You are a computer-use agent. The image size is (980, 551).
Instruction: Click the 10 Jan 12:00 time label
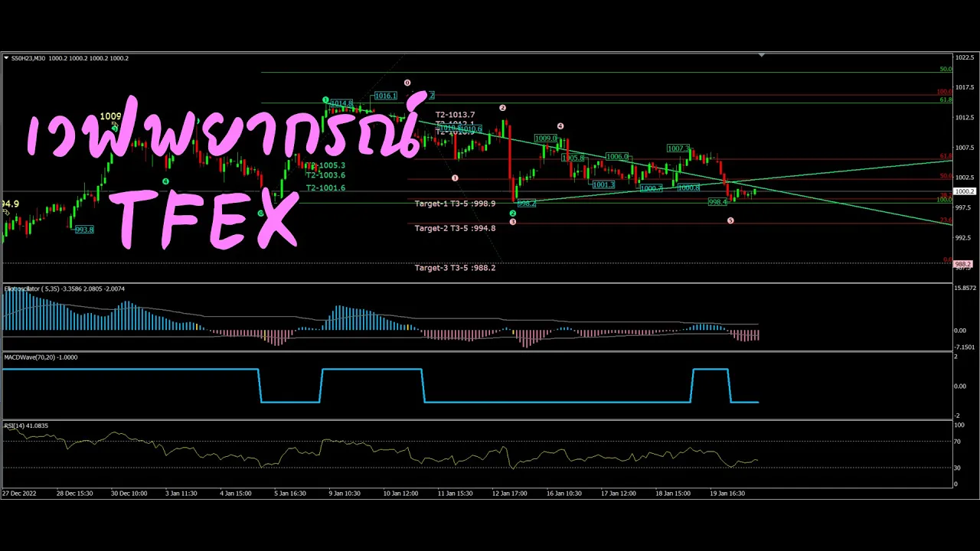tap(400, 494)
